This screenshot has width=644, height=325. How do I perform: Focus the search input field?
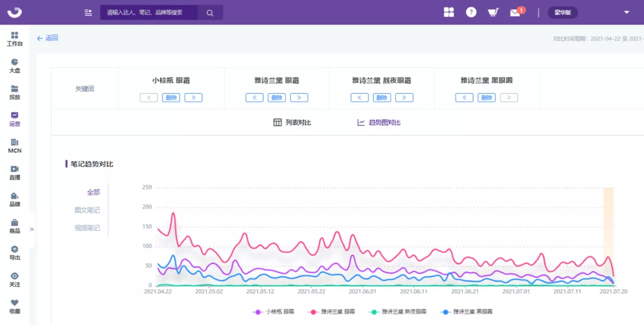pos(148,13)
